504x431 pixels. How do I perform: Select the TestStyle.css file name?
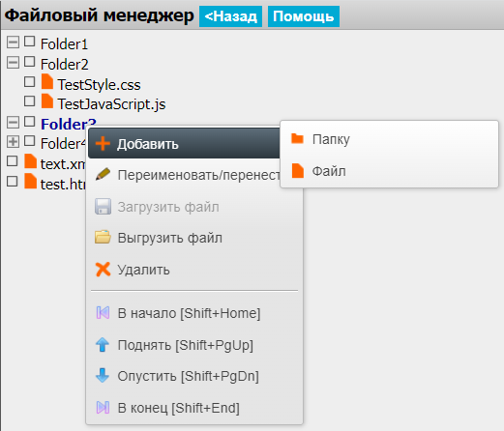[x=99, y=85]
